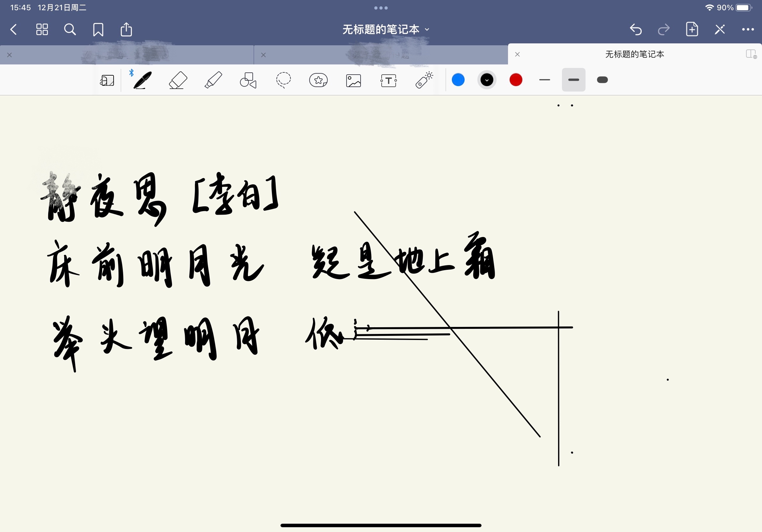Open the elements sticker tool
Viewport: 762px width, 532px height.
[x=318, y=80]
